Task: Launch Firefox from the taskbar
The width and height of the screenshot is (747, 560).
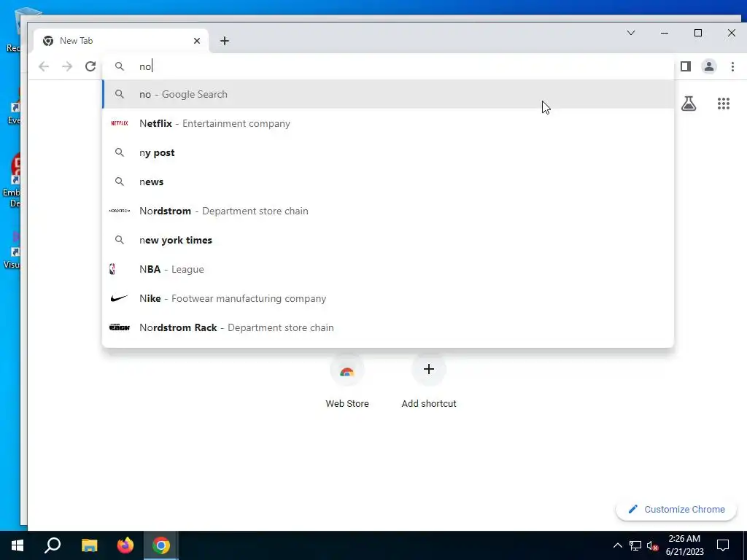Action: click(125, 545)
